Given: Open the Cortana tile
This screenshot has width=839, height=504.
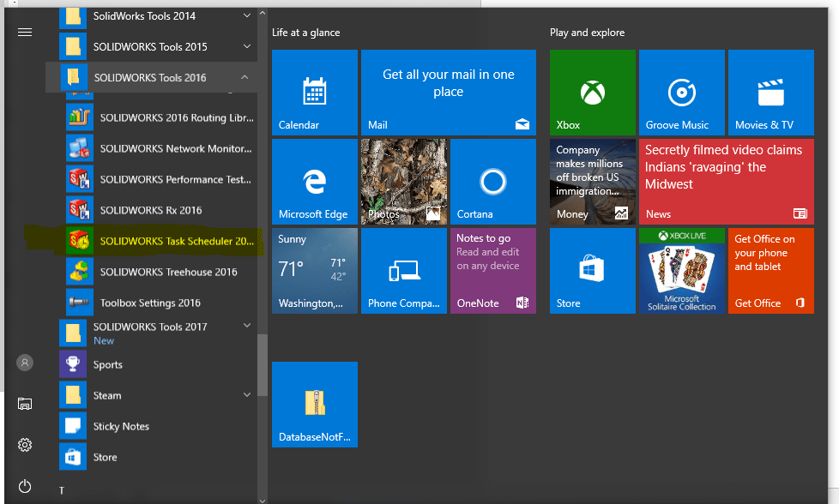Looking at the screenshot, I should (x=493, y=182).
